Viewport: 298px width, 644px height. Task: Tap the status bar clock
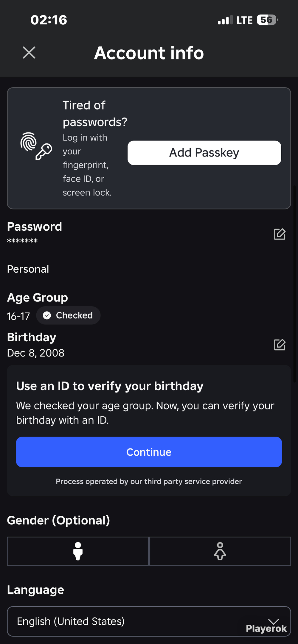[x=49, y=20]
